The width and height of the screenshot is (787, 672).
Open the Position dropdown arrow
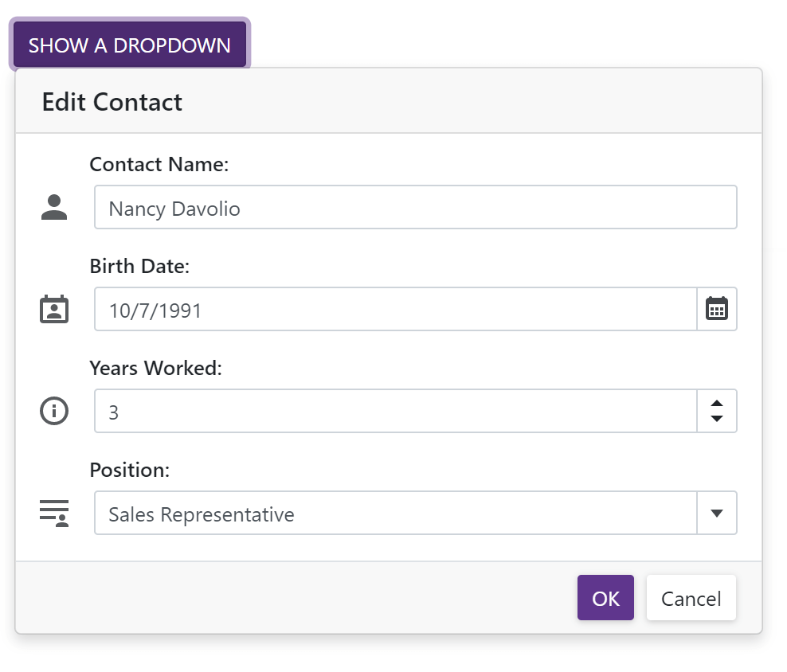point(716,513)
